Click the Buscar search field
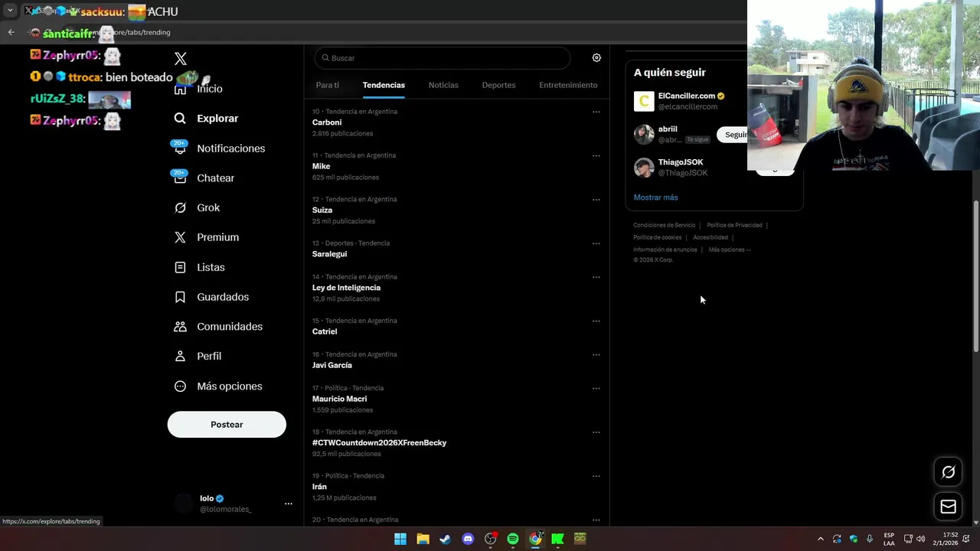 (x=443, y=58)
